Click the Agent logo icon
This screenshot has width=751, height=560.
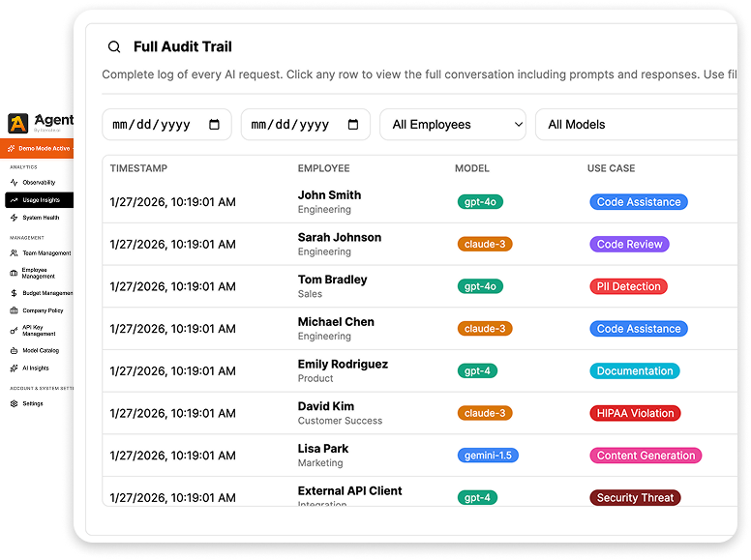pos(17,123)
